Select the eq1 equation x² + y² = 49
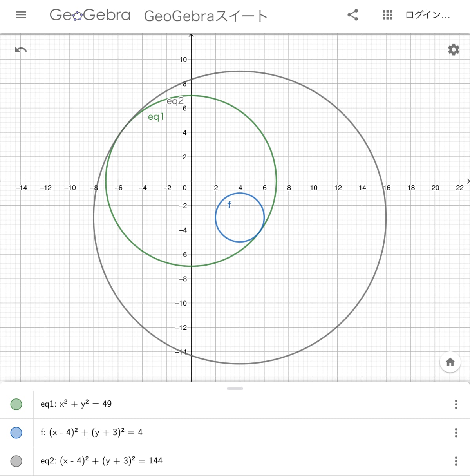Viewport: 470px width, 476px height. click(x=76, y=404)
